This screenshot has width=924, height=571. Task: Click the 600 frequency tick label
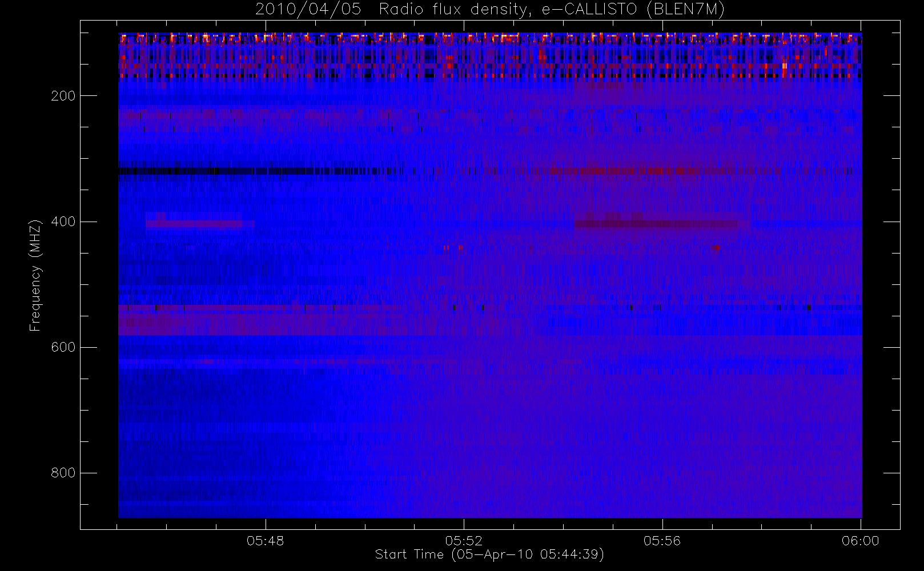tap(63, 347)
